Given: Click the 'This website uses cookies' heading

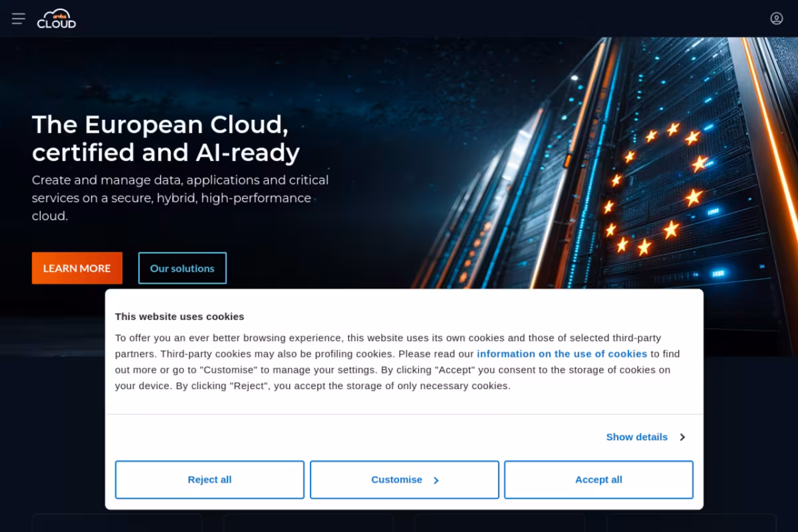Looking at the screenshot, I should pos(180,317).
